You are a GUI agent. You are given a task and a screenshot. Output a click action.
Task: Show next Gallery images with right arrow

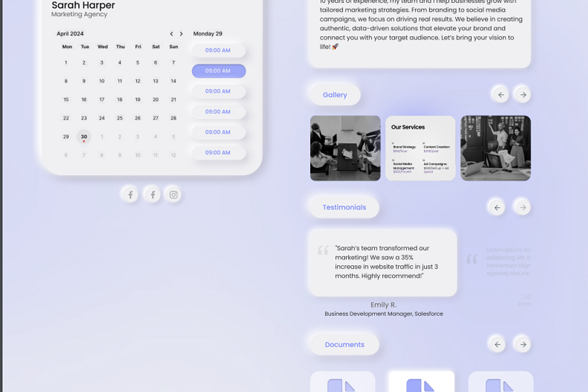(x=523, y=95)
